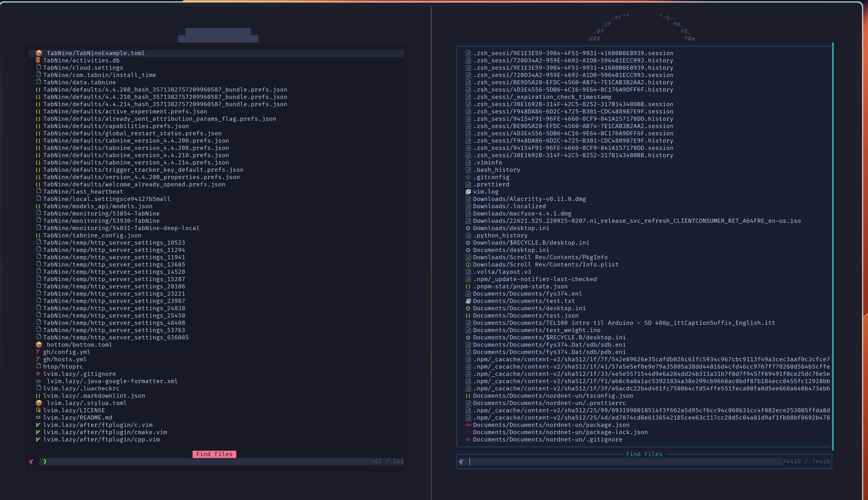Click the markdown icon beside lvim.lazy/README.md

(x=38, y=418)
